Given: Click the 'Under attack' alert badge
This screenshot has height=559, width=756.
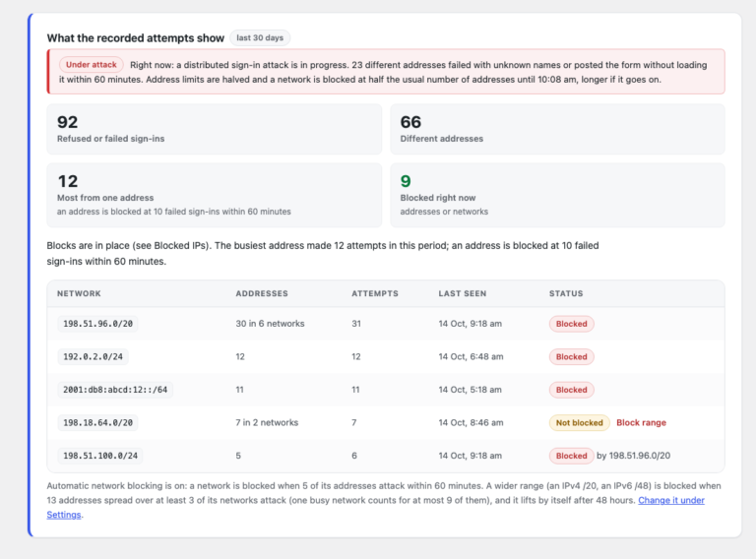Looking at the screenshot, I should [92, 65].
